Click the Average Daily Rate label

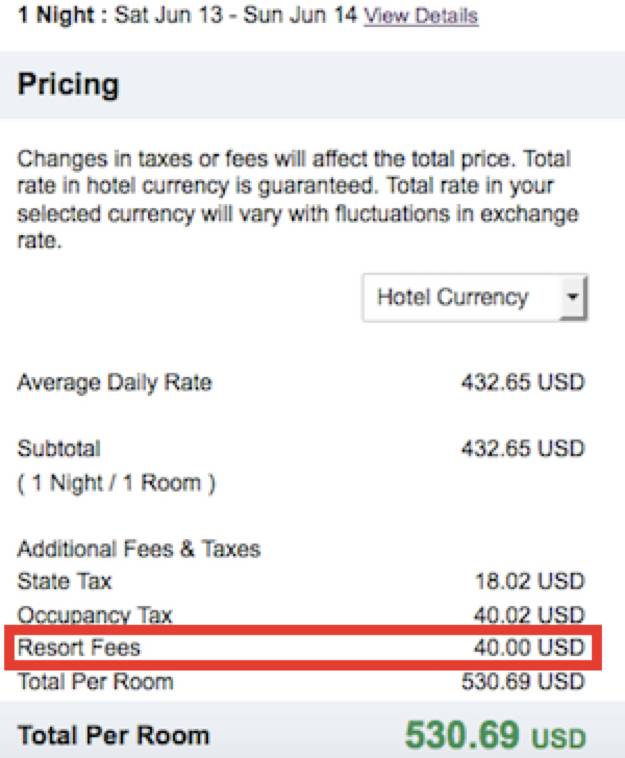coord(114,383)
